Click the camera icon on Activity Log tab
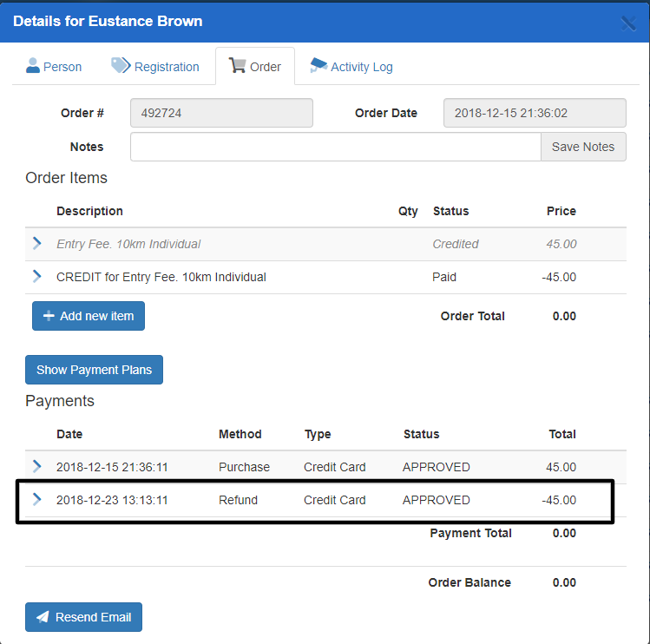 (x=318, y=66)
